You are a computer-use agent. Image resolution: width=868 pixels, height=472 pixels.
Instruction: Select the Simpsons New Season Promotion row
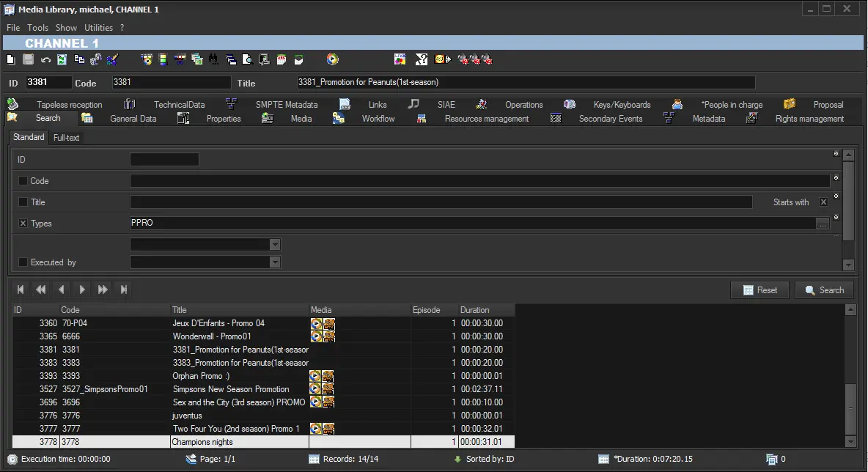click(x=231, y=389)
